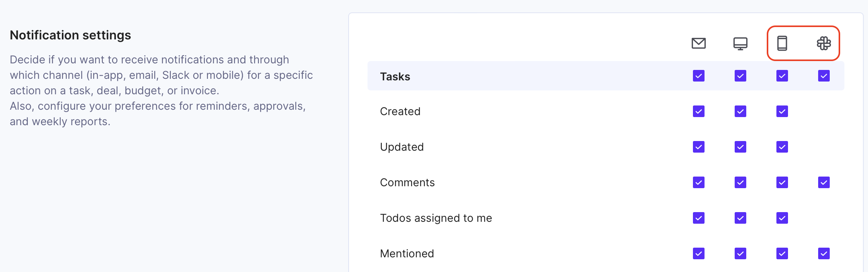Disable Updated mobile notification checkbox
The height and width of the screenshot is (272, 868).
click(782, 147)
